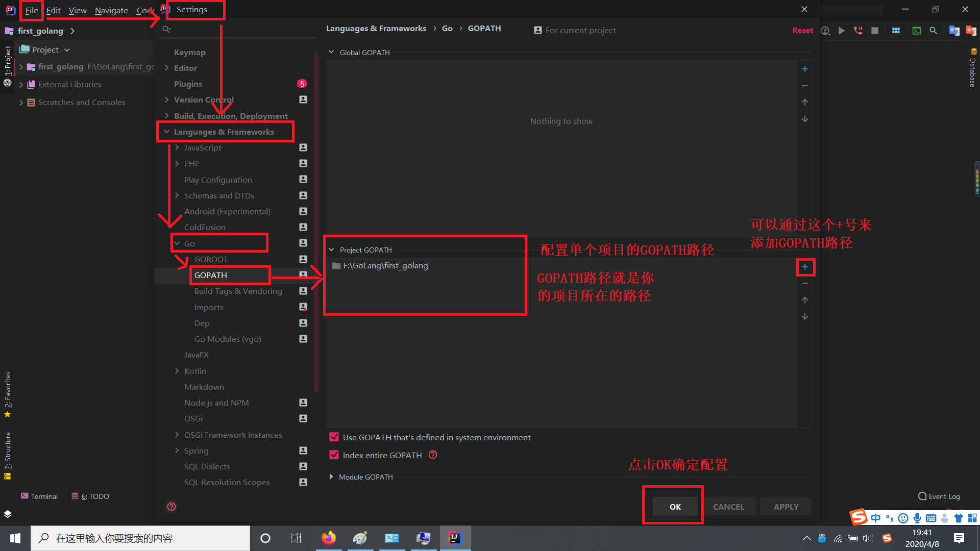Open the 2: Favorites side tab
This screenshot has height=551, width=980.
[8, 390]
